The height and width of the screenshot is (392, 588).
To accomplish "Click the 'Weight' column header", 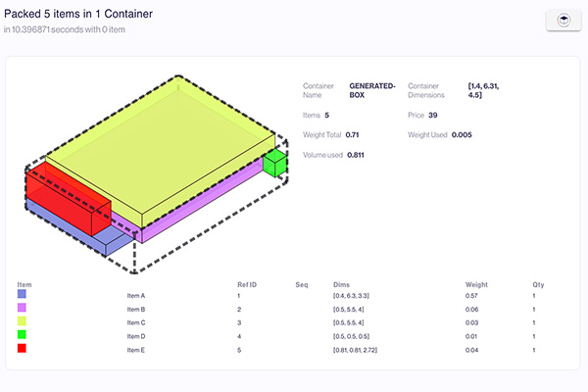I will [x=476, y=285].
